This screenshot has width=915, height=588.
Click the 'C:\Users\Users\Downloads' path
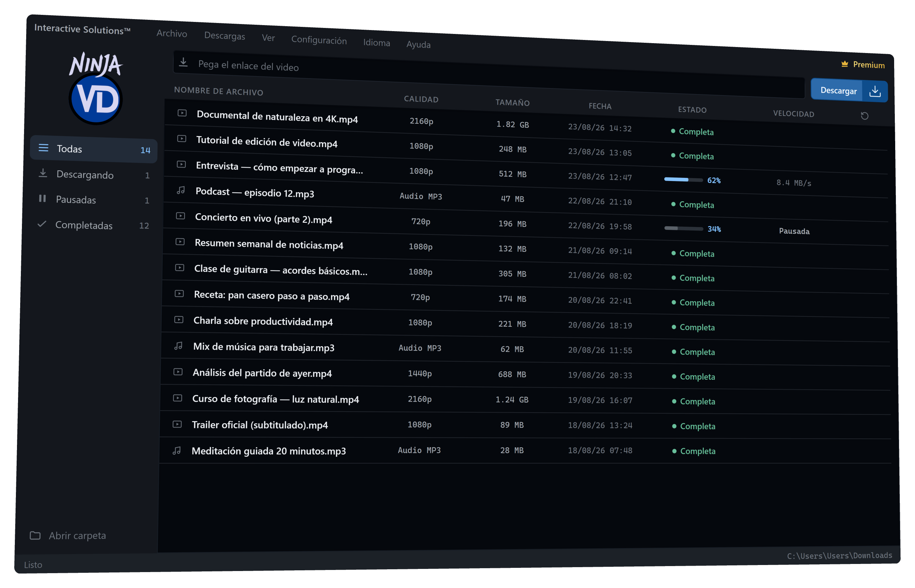[839, 555]
